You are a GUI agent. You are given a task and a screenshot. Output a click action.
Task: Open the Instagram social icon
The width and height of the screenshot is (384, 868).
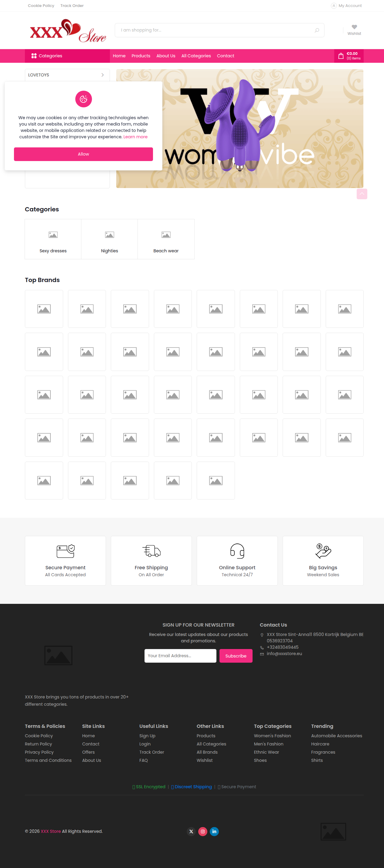click(x=202, y=831)
